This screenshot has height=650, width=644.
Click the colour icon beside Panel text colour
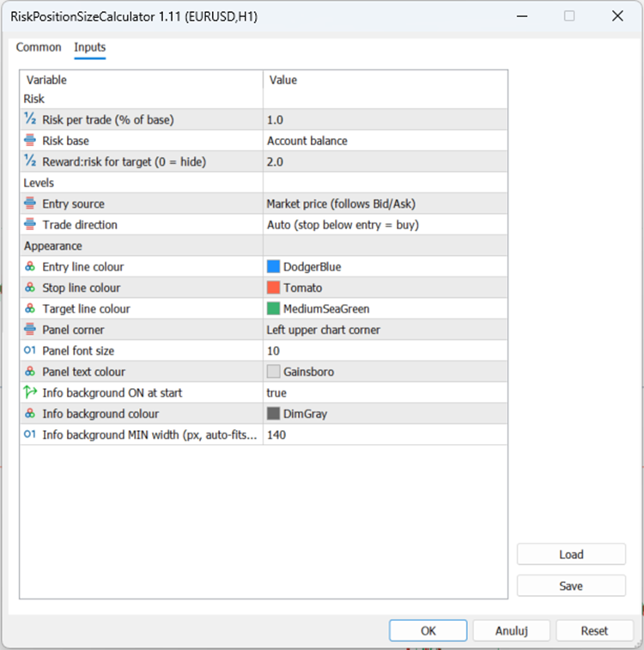click(30, 372)
